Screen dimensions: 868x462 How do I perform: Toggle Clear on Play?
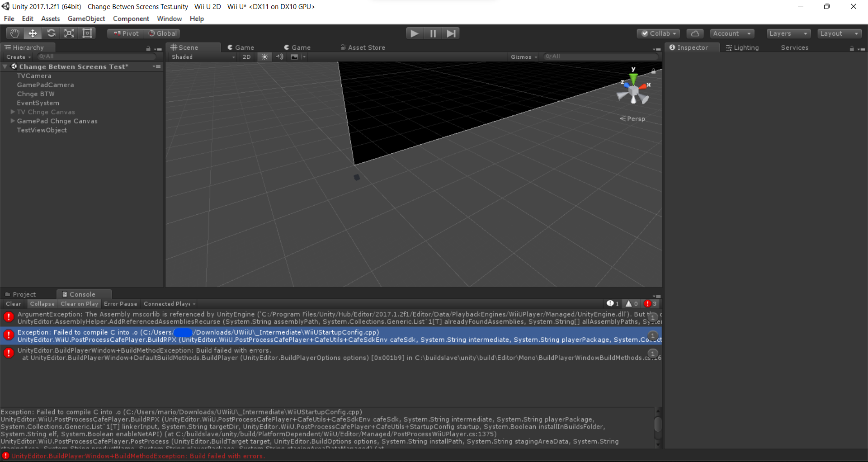(79, 304)
